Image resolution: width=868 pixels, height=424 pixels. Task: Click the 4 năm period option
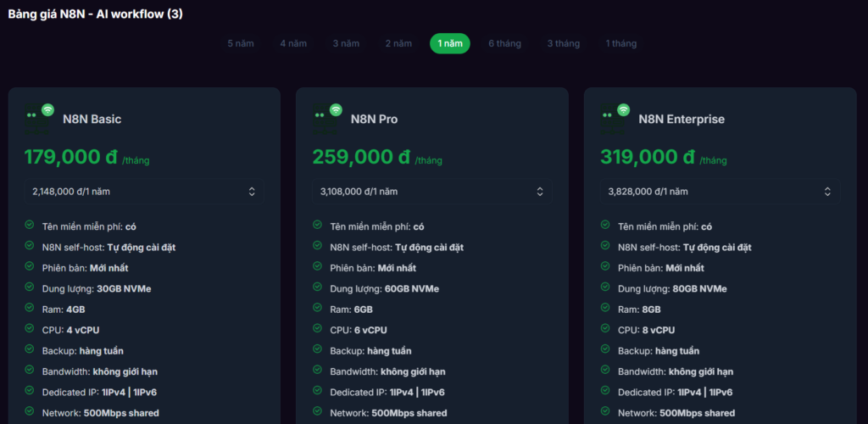(293, 43)
